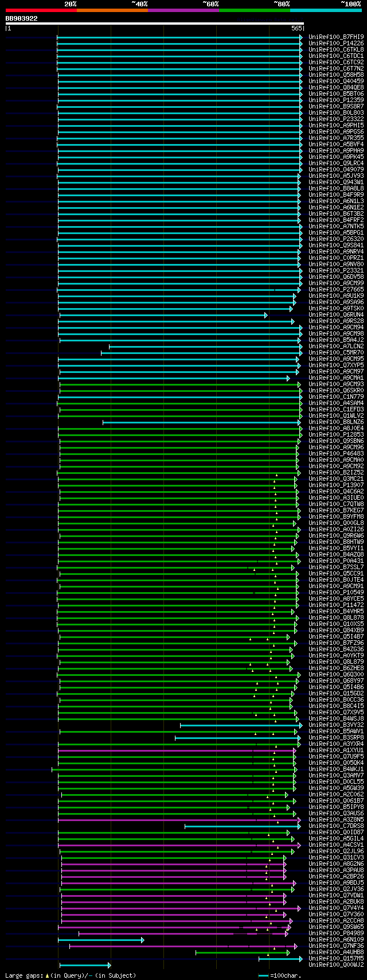This screenshot has height=980, width=367.
Task: Select label UniRef100_P27665
Action: tap(336, 289)
